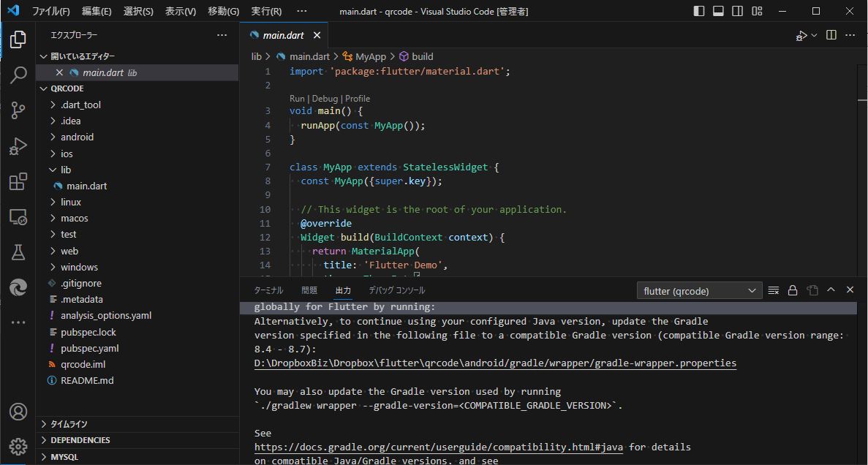Maximize the panel size with chevron
868x465 pixels.
point(831,290)
